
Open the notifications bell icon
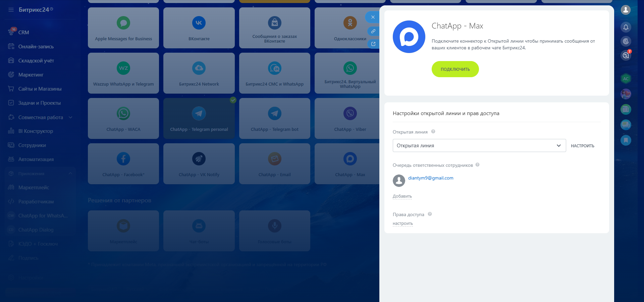click(x=626, y=27)
